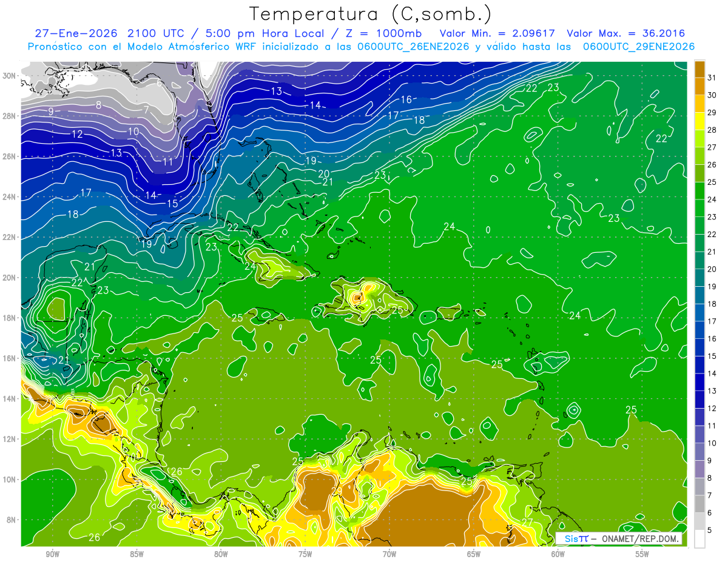Click the 90W longitude axis label
Screen dimensions: 728x562
[52, 554]
